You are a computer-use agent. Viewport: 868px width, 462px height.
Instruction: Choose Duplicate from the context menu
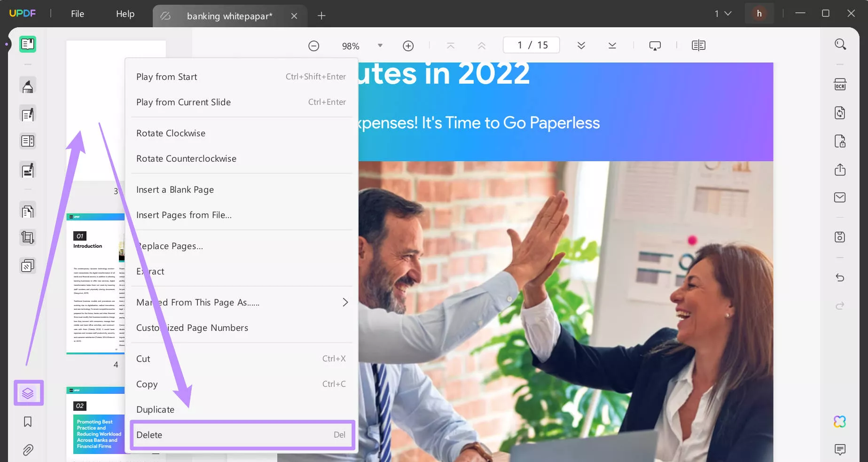click(242, 409)
